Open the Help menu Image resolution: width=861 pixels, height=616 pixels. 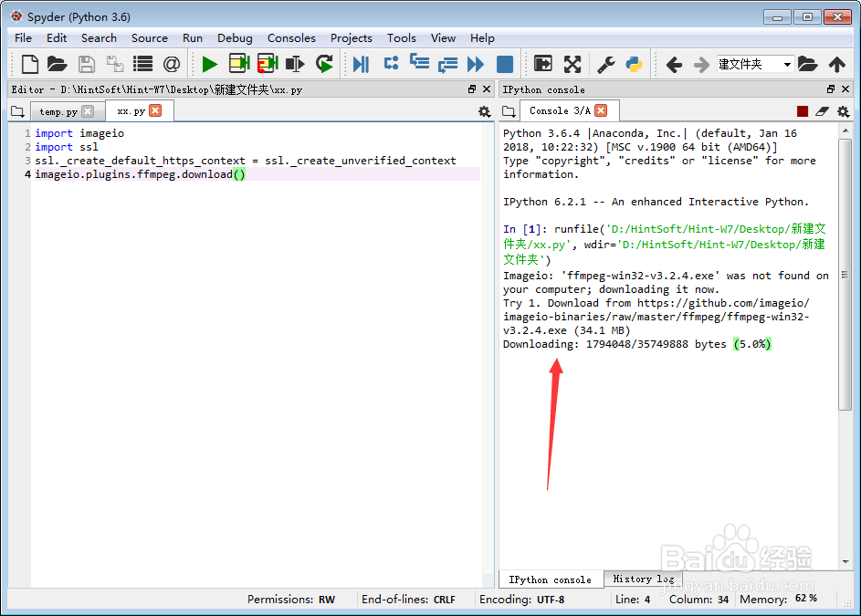[482, 38]
